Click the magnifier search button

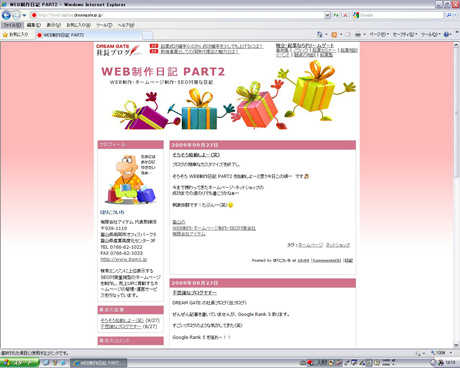pos(449,15)
